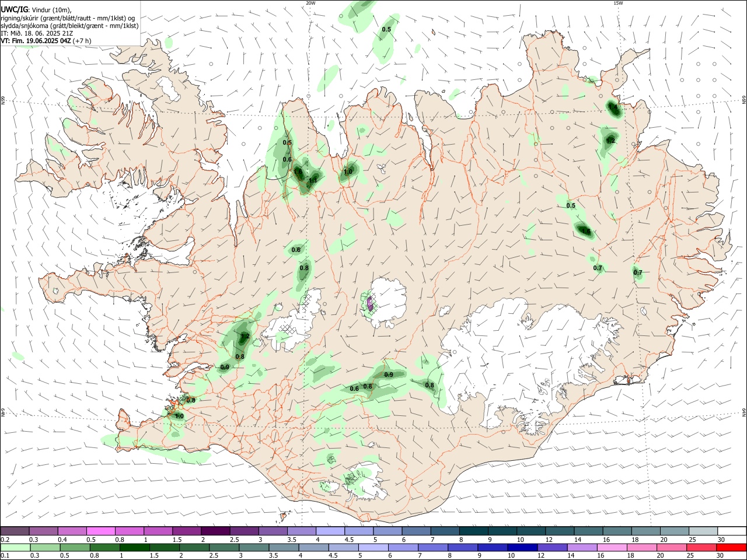
Task: Click the light green rain swatch between 0.3 and 0.5
Action: pyautogui.click(x=46, y=548)
